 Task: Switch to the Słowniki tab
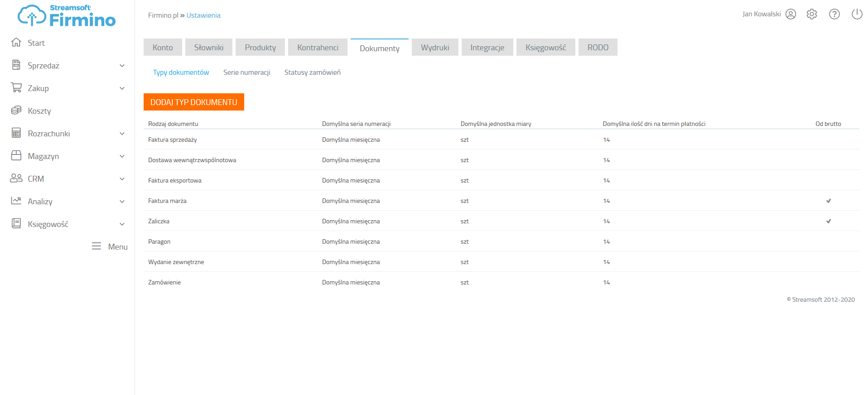tap(209, 47)
